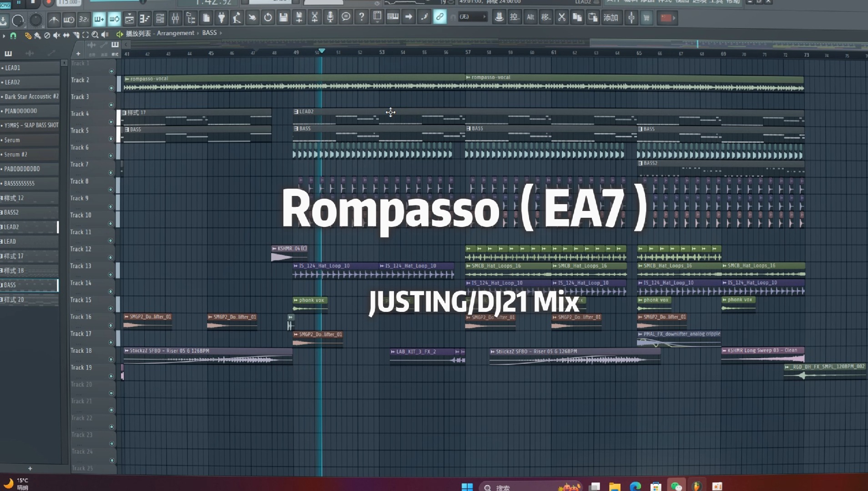Toggle the magnet snap icon
The width and height of the screenshot is (868, 491).
point(14,35)
